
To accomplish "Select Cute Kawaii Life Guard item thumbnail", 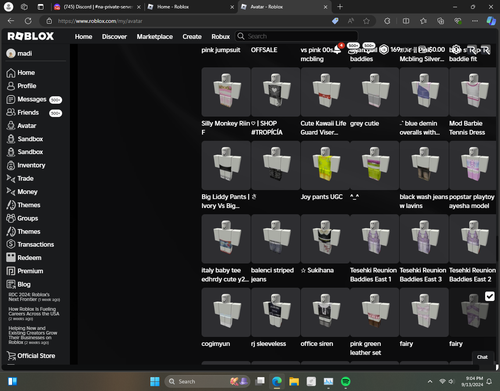I will pyautogui.click(x=325, y=92).
